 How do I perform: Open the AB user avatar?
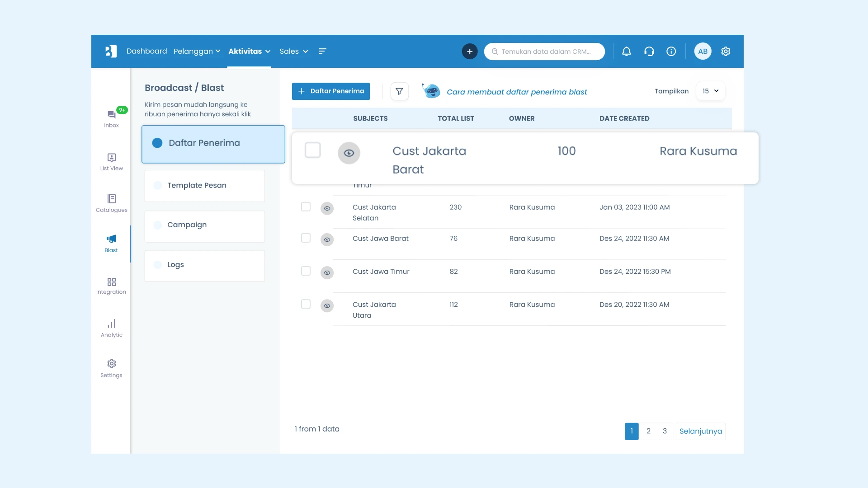(703, 52)
